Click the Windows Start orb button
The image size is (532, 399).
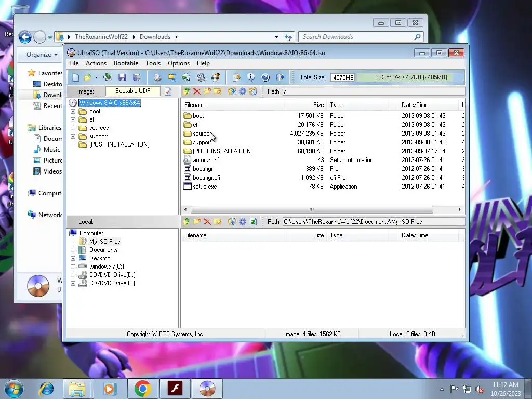(x=14, y=389)
